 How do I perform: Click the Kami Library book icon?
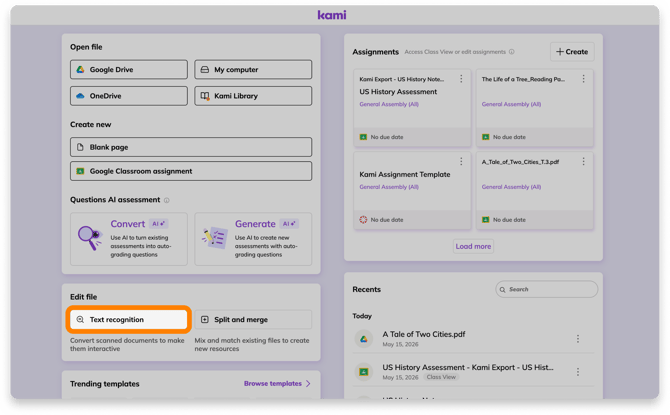click(x=205, y=96)
